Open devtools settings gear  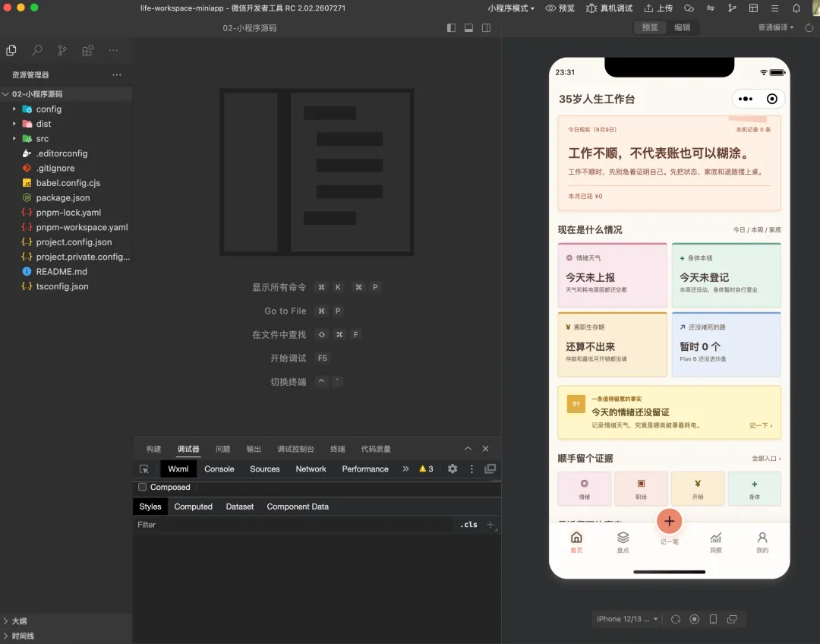[453, 469]
